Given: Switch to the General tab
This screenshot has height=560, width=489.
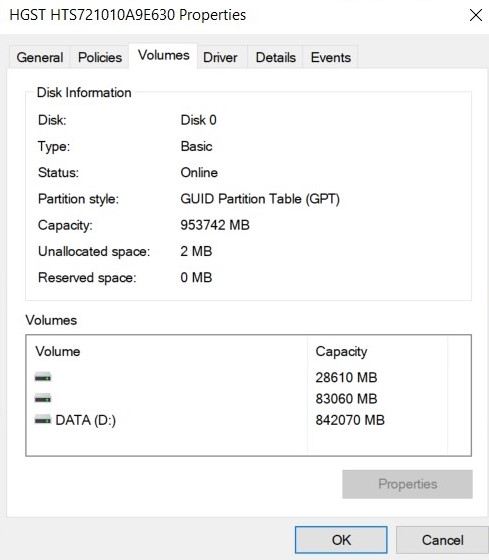Looking at the screenshot, I should (40, 57).
